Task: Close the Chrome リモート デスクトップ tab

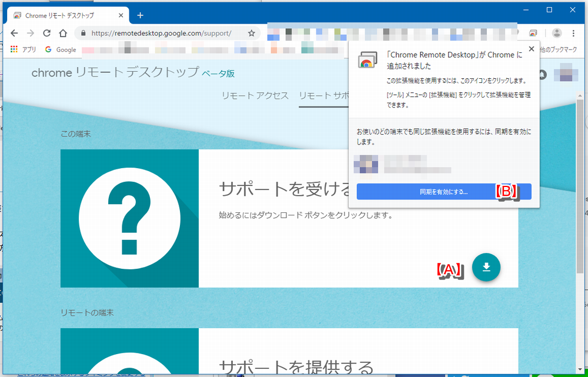Action: coord(121,15)
